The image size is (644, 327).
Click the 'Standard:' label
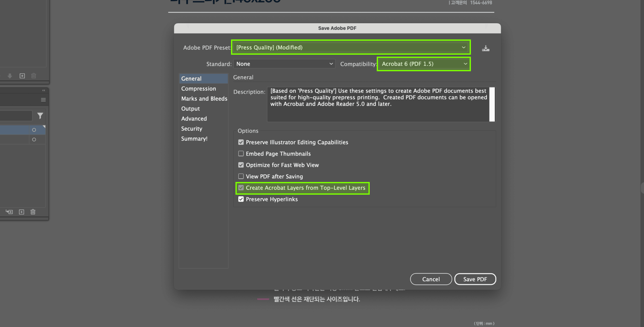pos(219,64)
